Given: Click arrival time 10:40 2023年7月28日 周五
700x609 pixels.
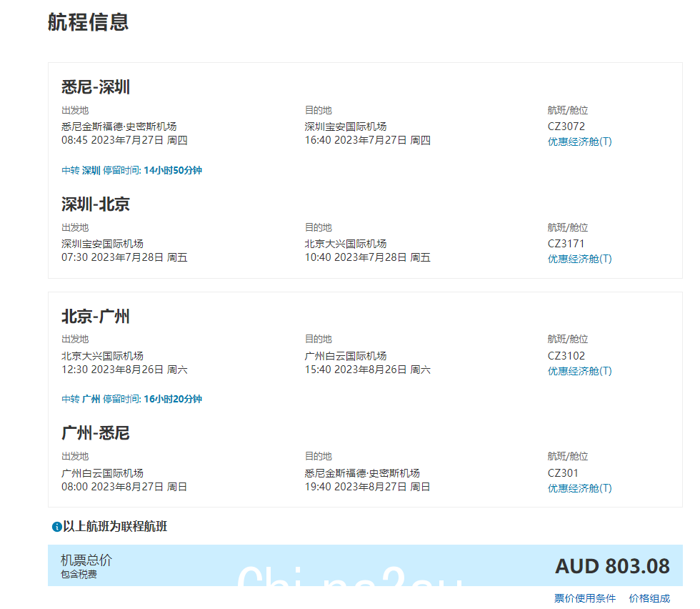Looking at the screenshot, I should tap(367, 257).
